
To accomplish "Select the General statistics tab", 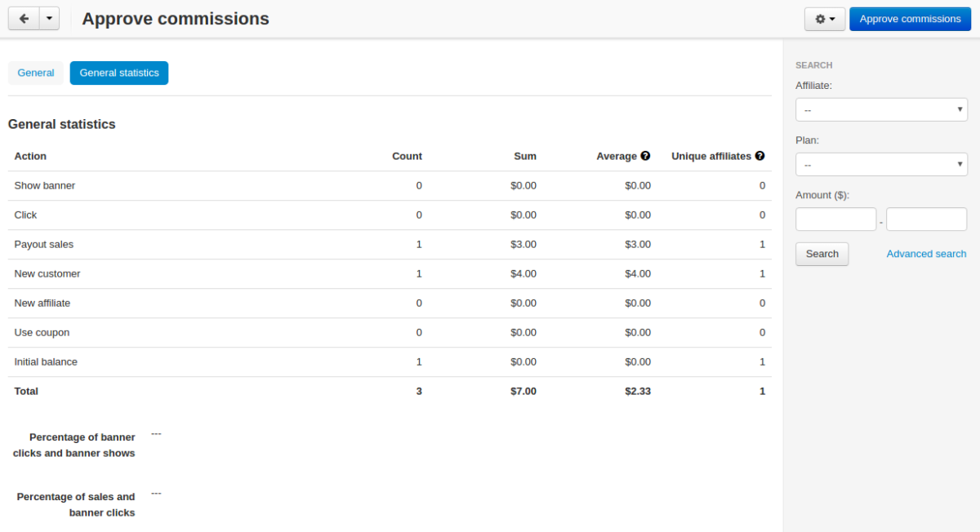I will 119,73.
